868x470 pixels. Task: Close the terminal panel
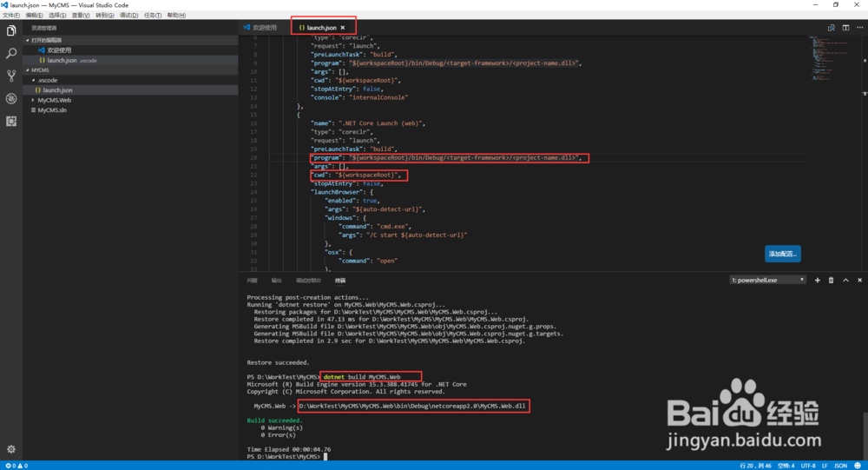click(x=859, y=281)
